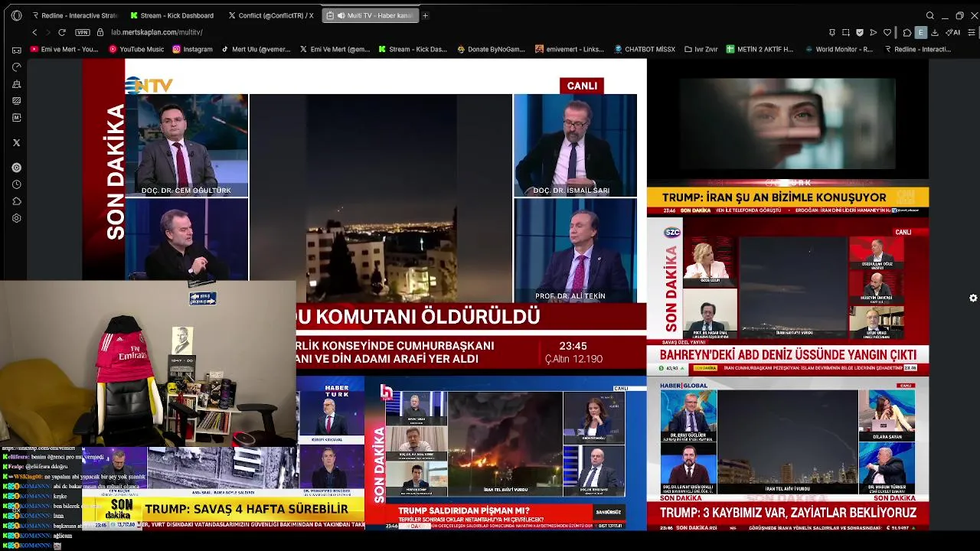Open the Multi TV settings gear at right edge
The image size is (980, 551).
(973, 298)
